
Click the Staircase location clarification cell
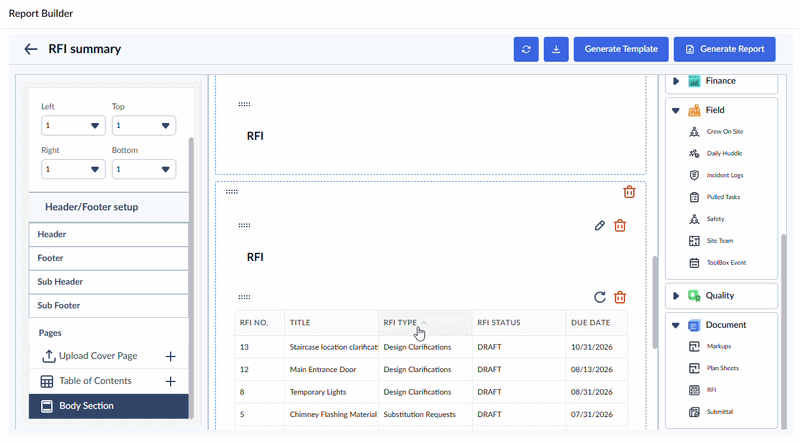(331, 347)
